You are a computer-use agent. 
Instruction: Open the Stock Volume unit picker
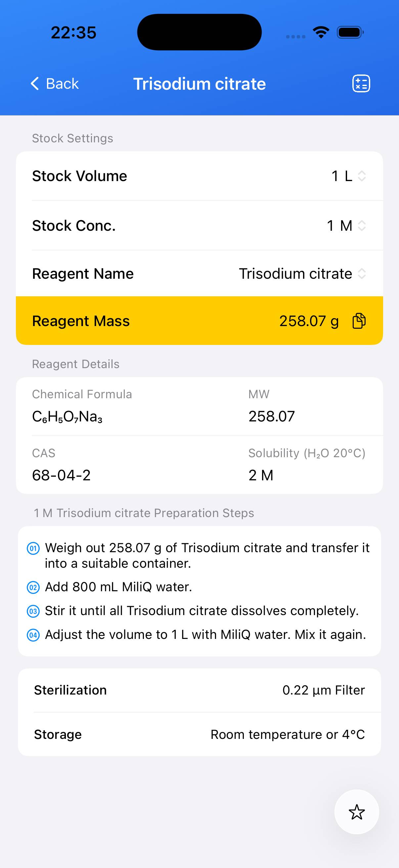point(348,176)
